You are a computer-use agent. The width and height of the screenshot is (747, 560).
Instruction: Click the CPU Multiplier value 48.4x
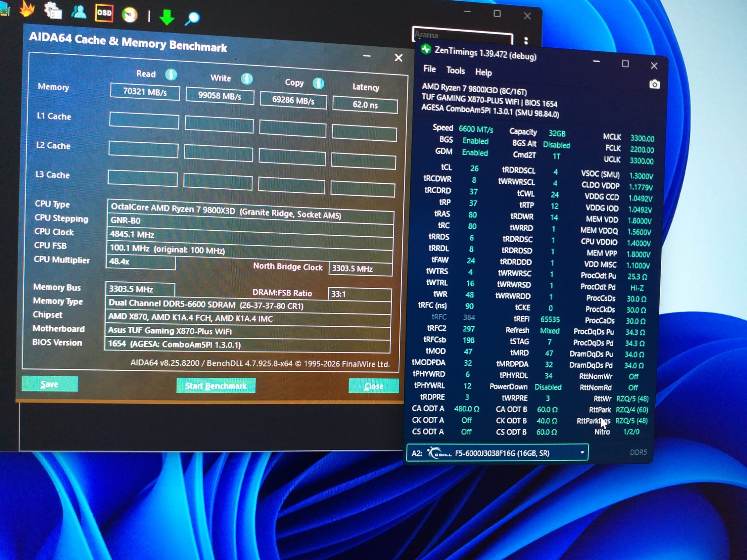coord(140,262)
